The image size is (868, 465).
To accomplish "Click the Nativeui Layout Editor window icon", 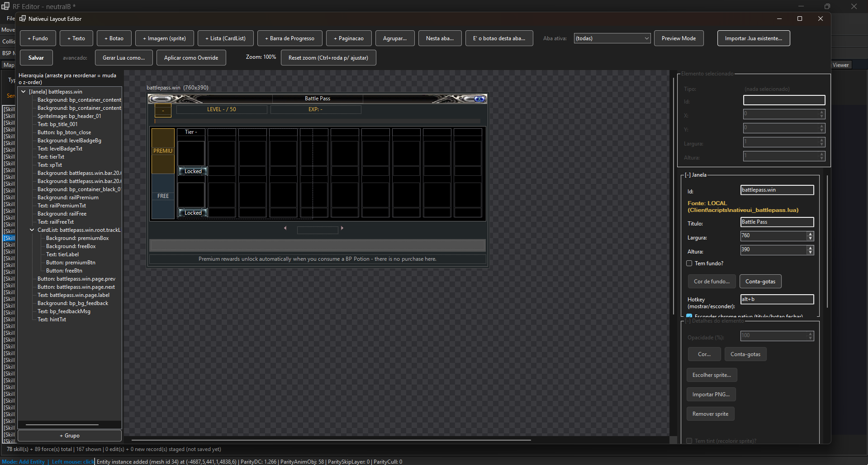I will [23, 19].
